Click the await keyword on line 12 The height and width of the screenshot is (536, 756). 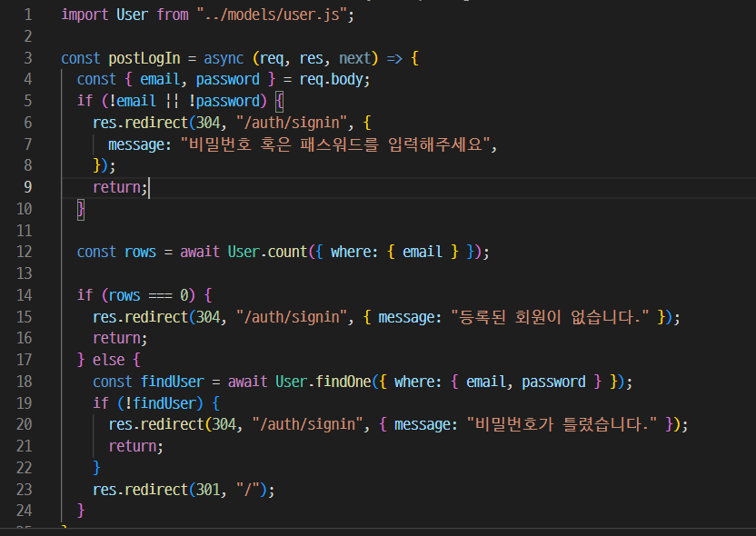(200, 252)
